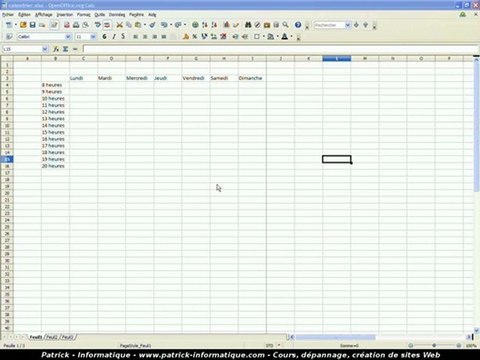
Task: Open the Borders dropdown arrow
Action: [x=263, y=37]
